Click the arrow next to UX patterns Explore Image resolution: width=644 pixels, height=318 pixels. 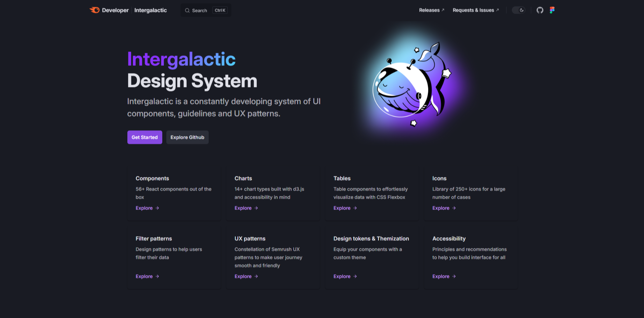tap(256, 276)
